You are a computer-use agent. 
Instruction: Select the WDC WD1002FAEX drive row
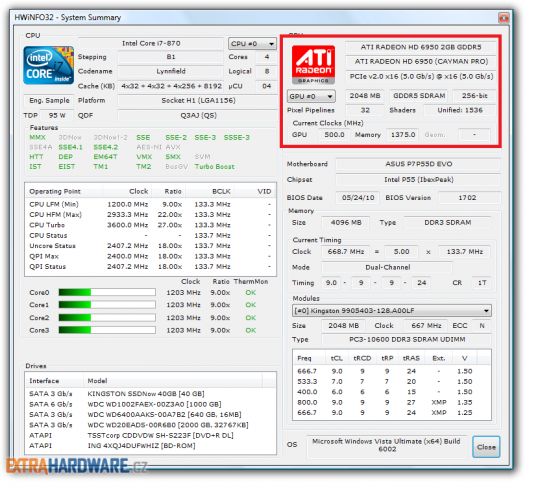[150, 404]
